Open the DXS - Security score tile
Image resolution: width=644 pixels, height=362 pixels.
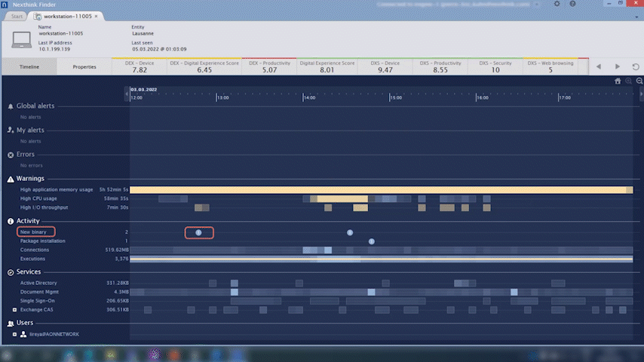point(495,66)
